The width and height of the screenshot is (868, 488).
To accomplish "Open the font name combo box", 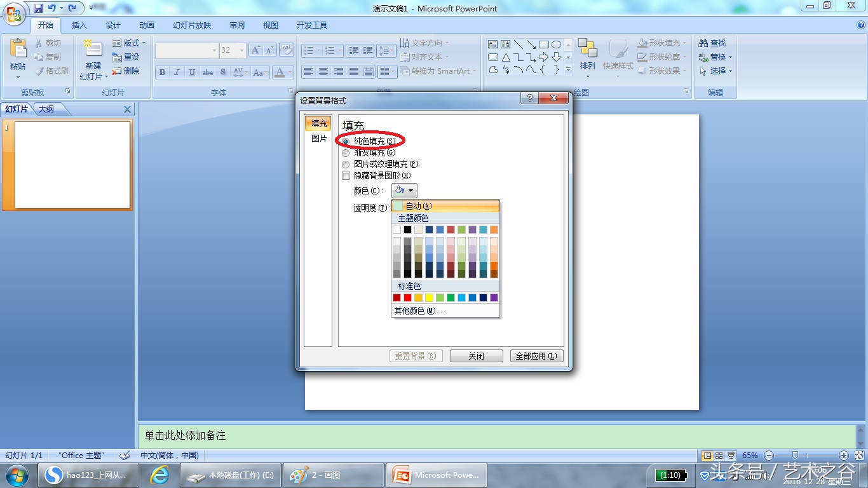I will pos(187,50).
